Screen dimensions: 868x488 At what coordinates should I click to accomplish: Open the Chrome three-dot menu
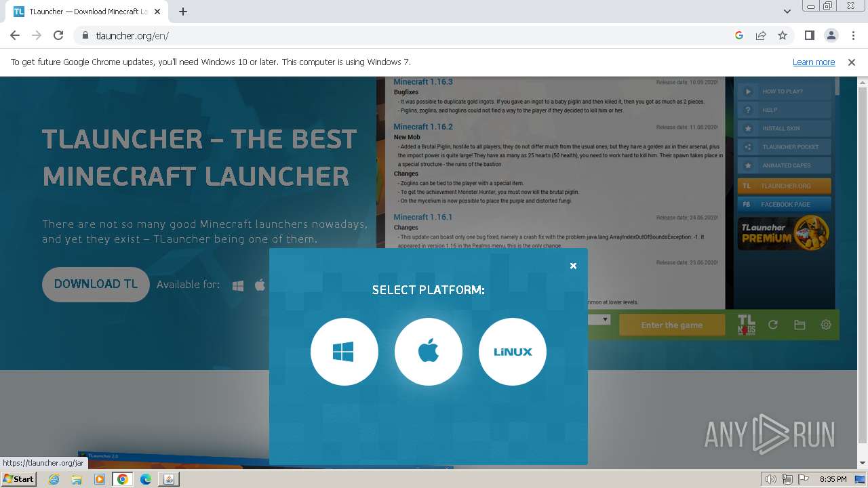853,35
